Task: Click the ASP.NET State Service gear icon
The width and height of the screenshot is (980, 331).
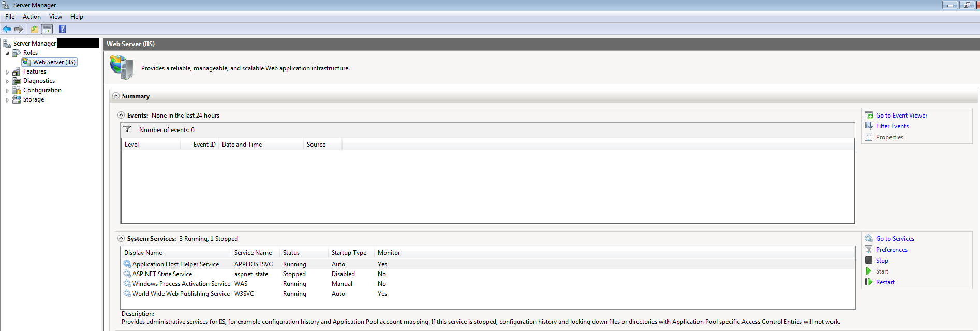Action: pyautogui.click(x=127, y=274)
